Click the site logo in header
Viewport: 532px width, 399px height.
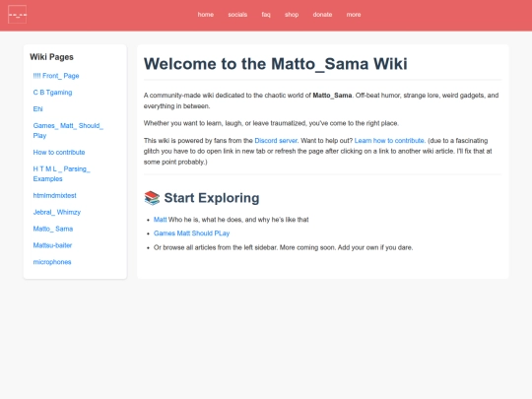tap(18, 15)
